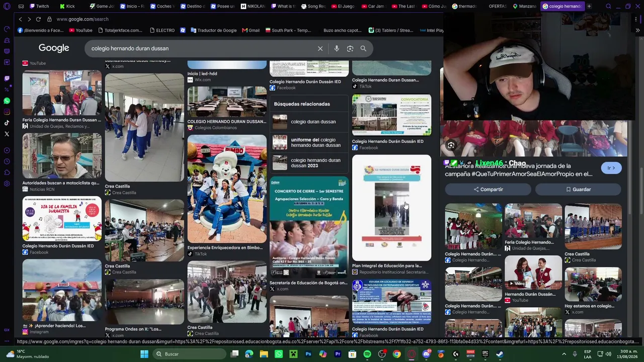Screen dimensions: 644x362
Task: Click the Compartir button
Action: click(x=488, y=190)
